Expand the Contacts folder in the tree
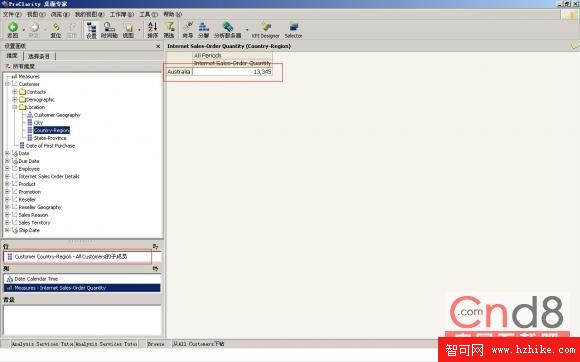The height and width of the screenshot is (362, 580). pyautogui.click(x=15, y=92)
